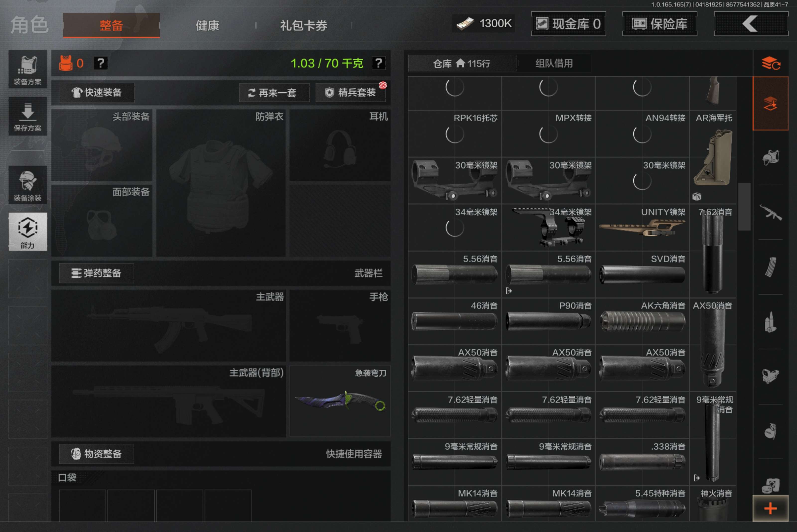Filter stash by ammo bullet icon

(x=770, y=322)
